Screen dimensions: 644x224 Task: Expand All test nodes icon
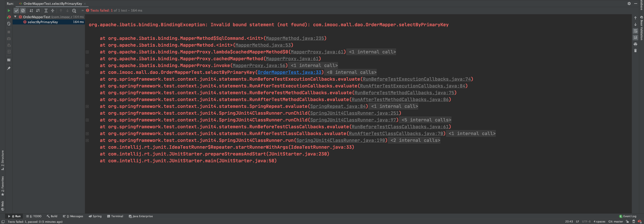coord(46,11)
